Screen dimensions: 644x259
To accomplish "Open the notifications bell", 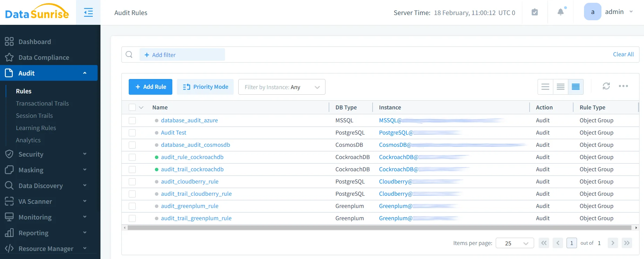I will 560,12.
